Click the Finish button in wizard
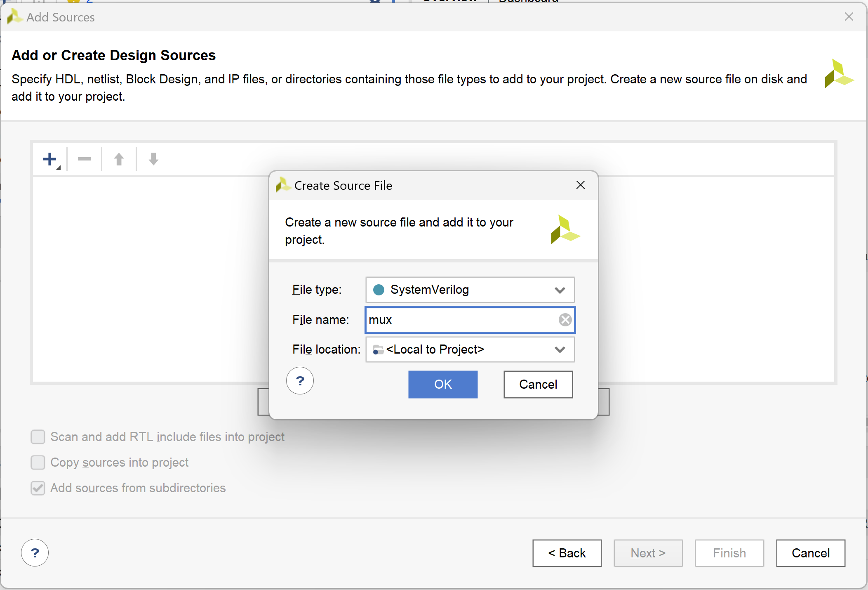868x590 pixels. pos(729,553)
